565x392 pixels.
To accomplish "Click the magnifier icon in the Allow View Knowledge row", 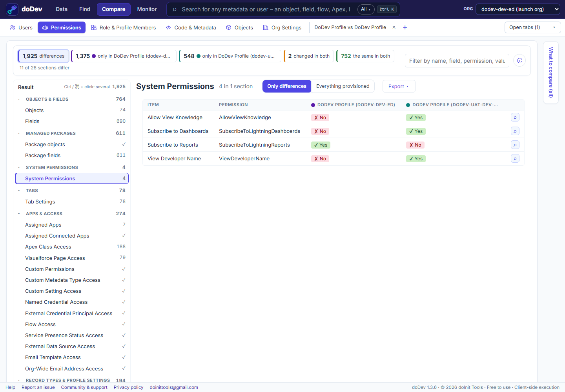I will (515, 117).
